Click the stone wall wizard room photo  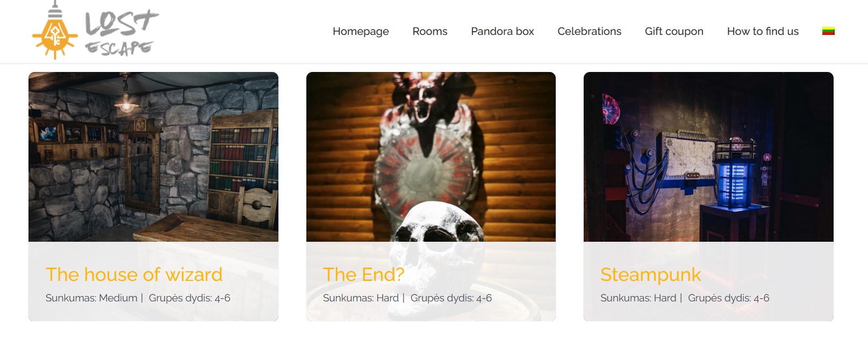click(x=153, y=157)
